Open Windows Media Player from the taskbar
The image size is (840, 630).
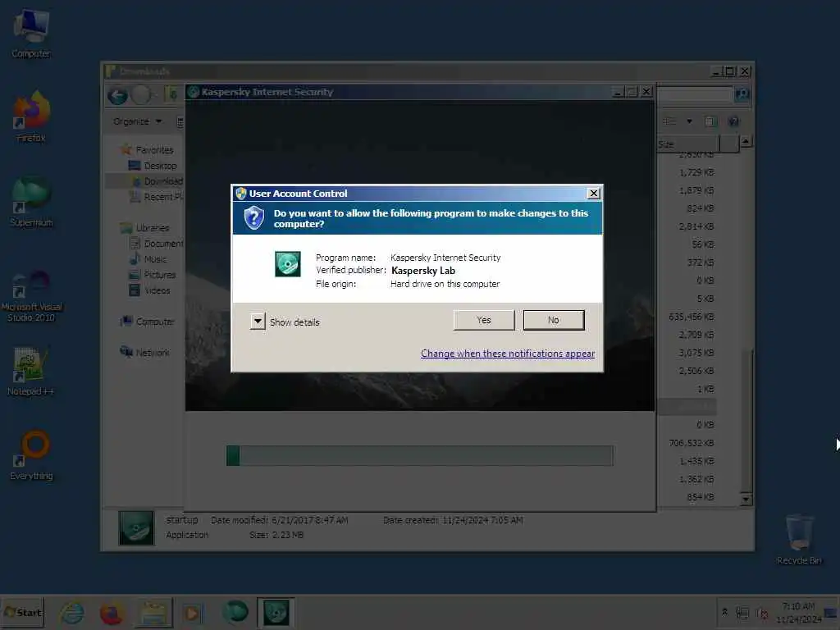point(192,613)
